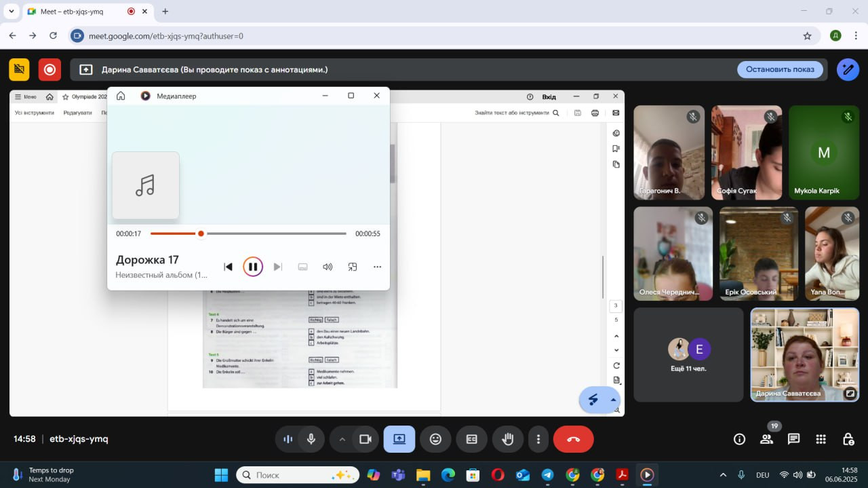The image size is (868, 488).
Task: Go to previous page with up chevron in Acrobat
Action: pyautogui.click(x=616, y=336)
